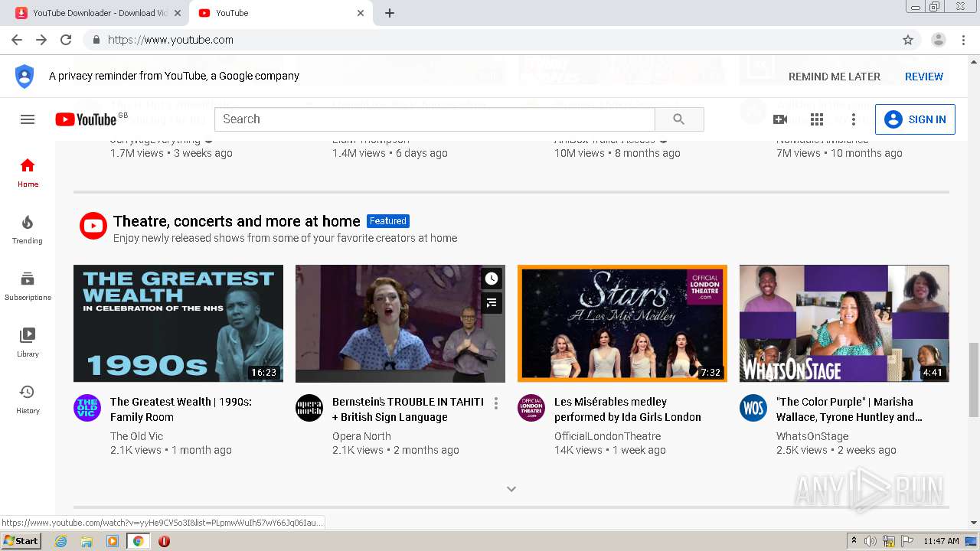Reload the page

coord(66,40)
